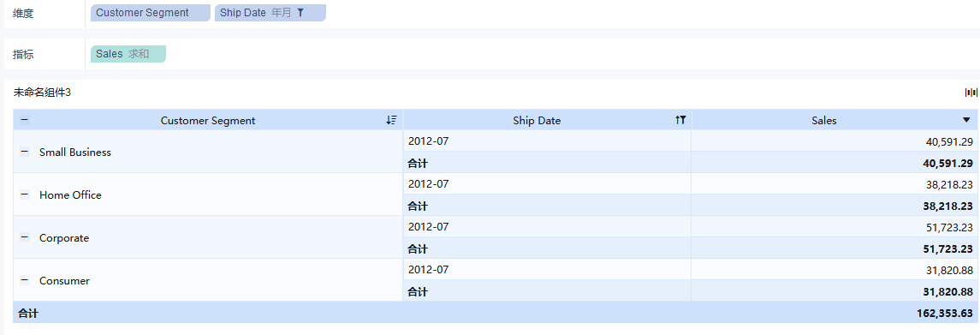The height and width of the screenshot is (335, 980).
Task: Select the Customer Segment dimension pill
Action: pos(151,13)
